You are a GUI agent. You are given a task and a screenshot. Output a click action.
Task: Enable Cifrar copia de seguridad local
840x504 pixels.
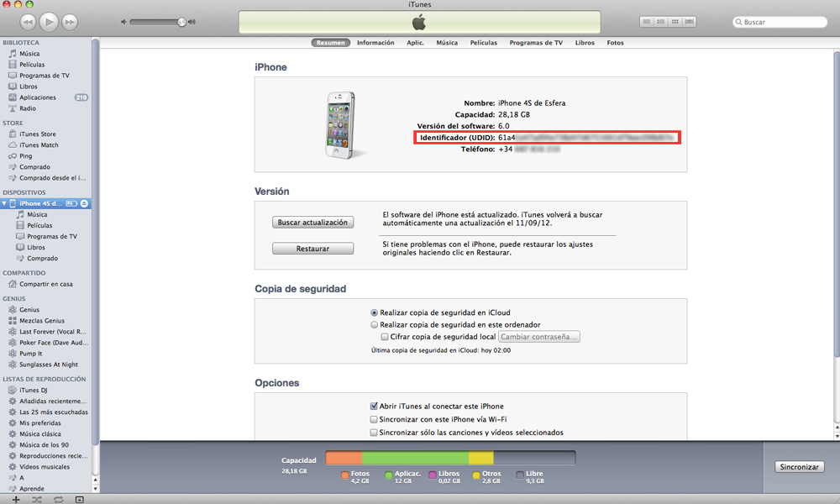[385, 337]
